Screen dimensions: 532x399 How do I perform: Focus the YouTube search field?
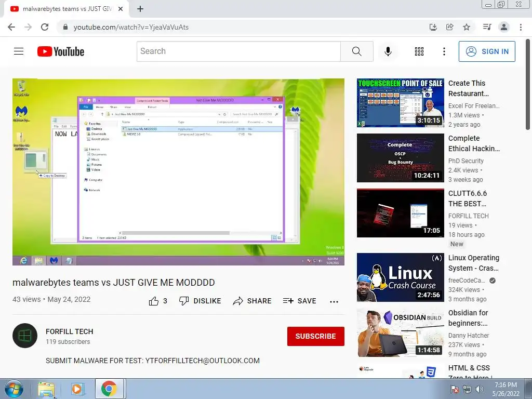238,51
